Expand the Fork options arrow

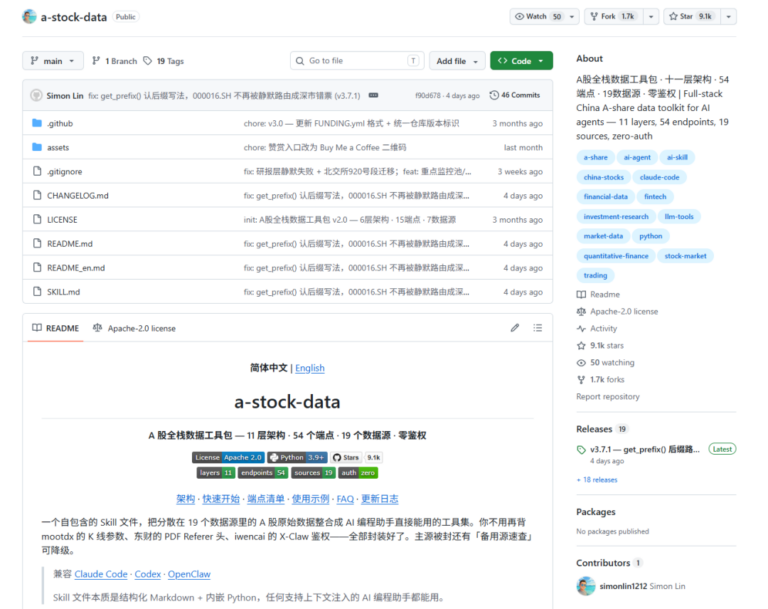click(x=651, y=16)
